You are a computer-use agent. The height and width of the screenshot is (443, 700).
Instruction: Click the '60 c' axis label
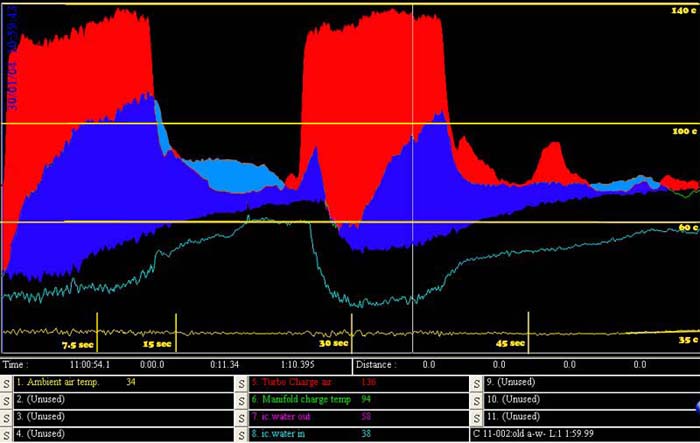coord(688,228)
